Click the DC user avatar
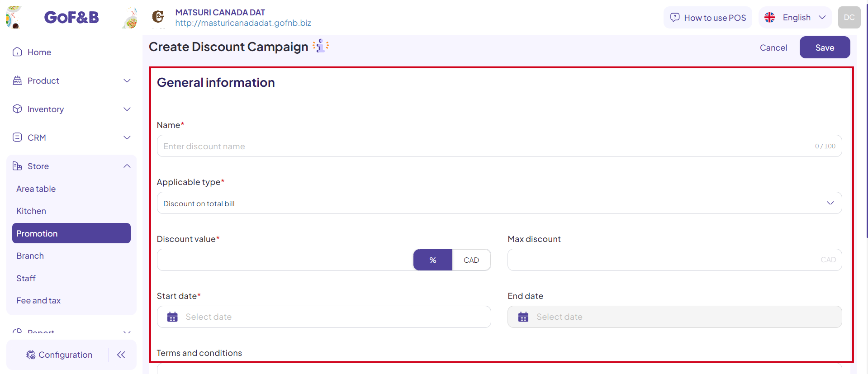 click(849, 18)
